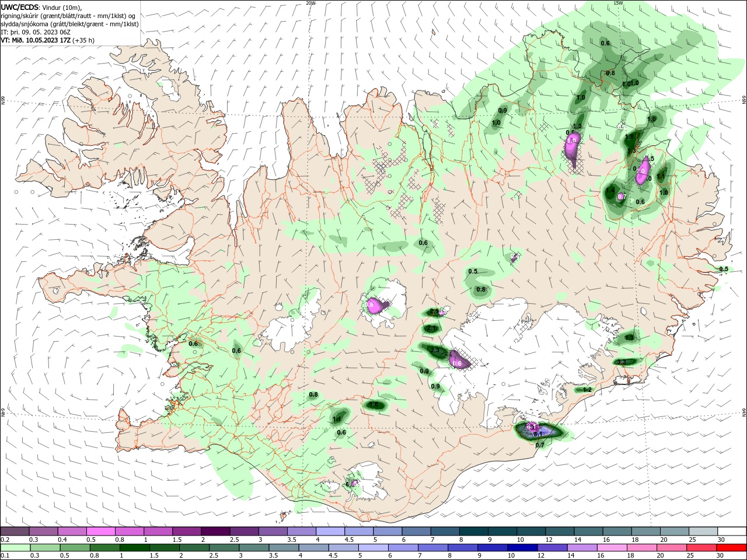Select the pale lavender 5 rain legend swatch
This screenshot has width=747, height=560.
pyautogui.click(x=373, y=547)
